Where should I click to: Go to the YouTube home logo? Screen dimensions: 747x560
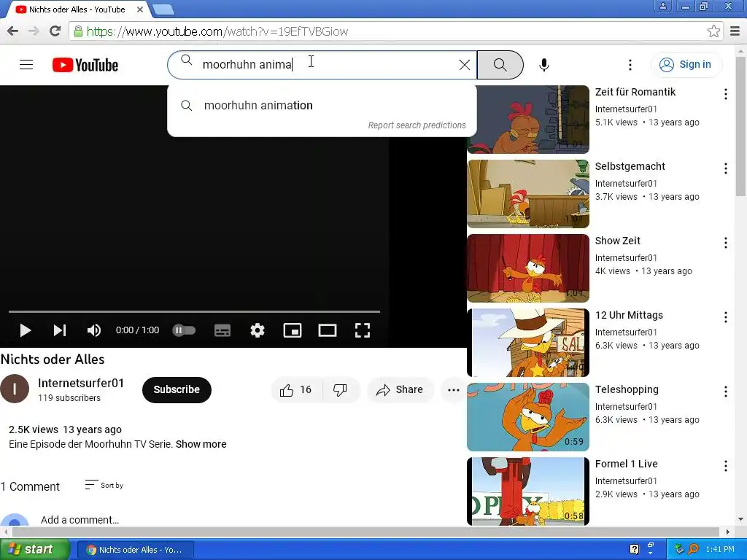85,65
